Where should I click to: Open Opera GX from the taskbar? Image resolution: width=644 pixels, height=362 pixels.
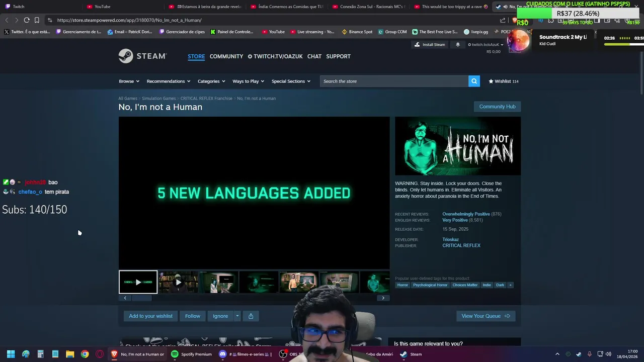click(100, 354)
